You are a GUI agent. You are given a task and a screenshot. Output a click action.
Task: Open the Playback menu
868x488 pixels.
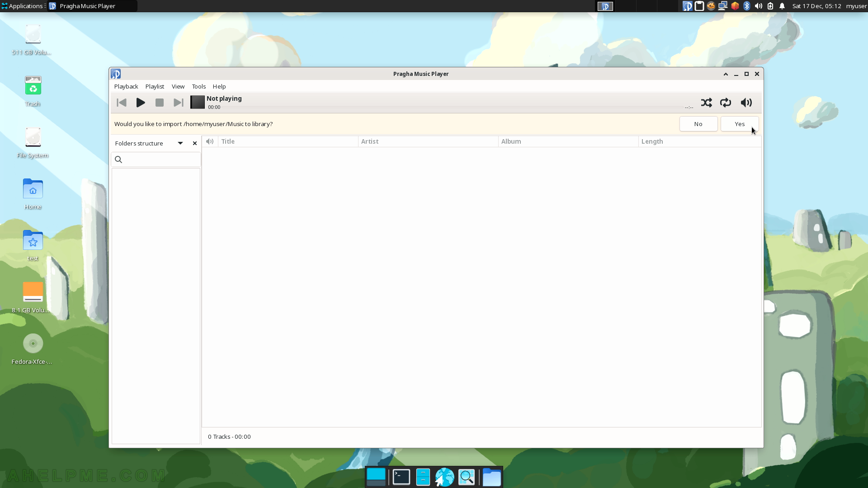tap(126, 86)
